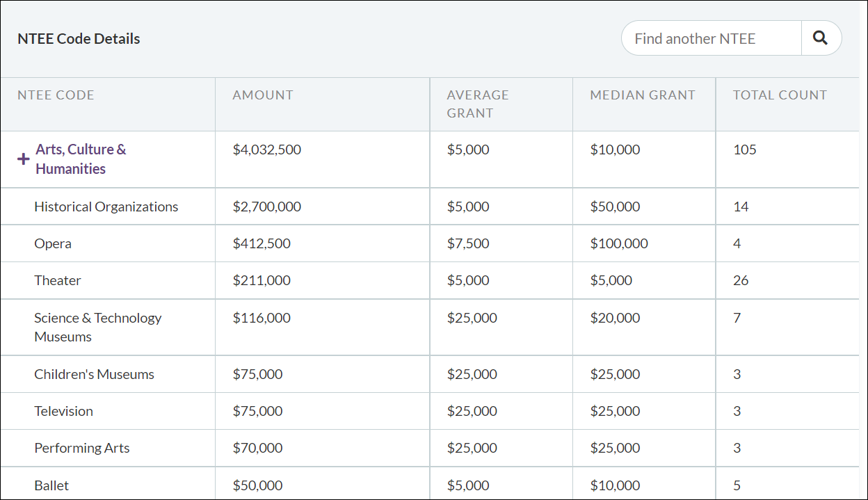Open the Theater category details

(58, 280)
